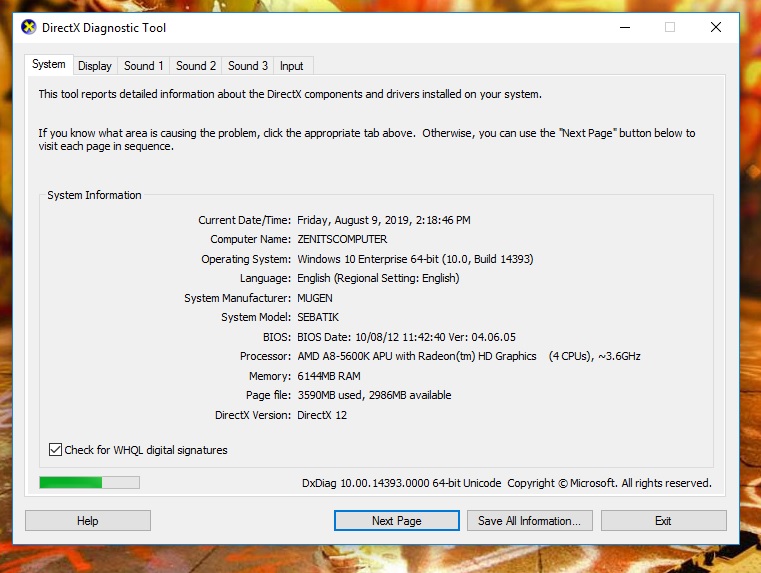The image size is (761, 573).
Task: Click the DirectX 12 version value
Action: (x=322, y=415)
